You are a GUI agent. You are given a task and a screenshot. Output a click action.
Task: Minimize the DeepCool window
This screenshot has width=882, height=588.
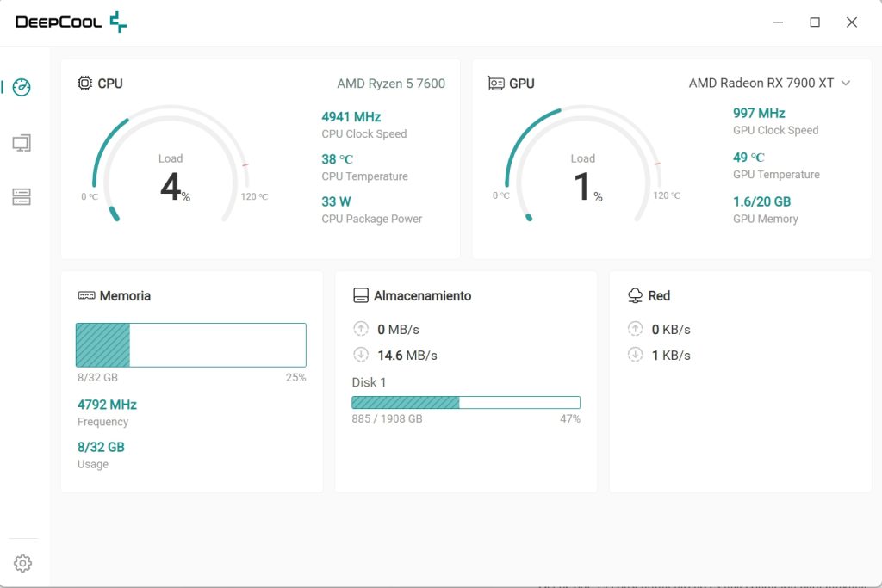[x=778, y=22]
